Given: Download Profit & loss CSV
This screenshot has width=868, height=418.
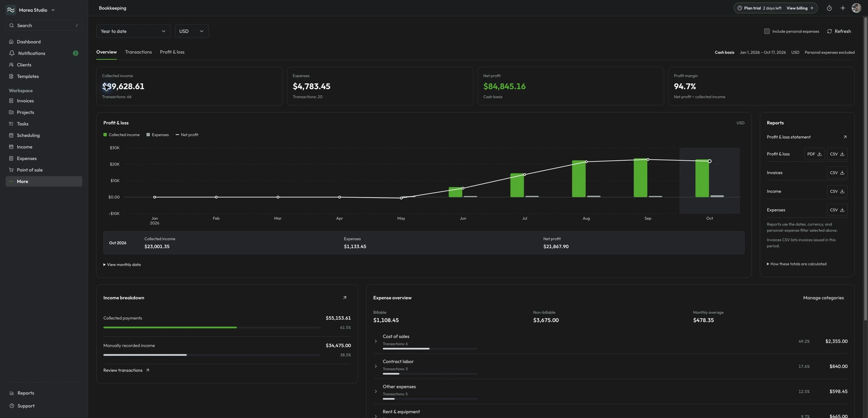Looking at the screenshot, I should click(x=837, y=154).
